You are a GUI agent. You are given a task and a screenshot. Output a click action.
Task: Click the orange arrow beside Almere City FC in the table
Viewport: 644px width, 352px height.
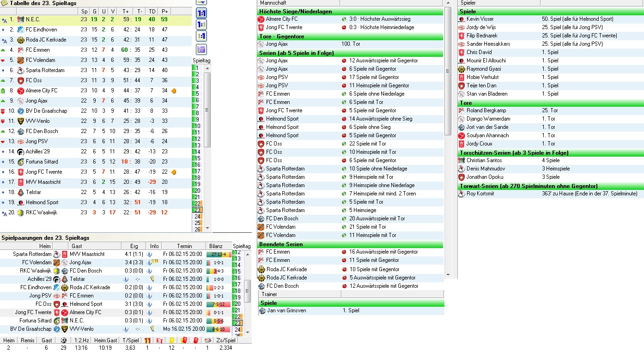coord(174,91)
